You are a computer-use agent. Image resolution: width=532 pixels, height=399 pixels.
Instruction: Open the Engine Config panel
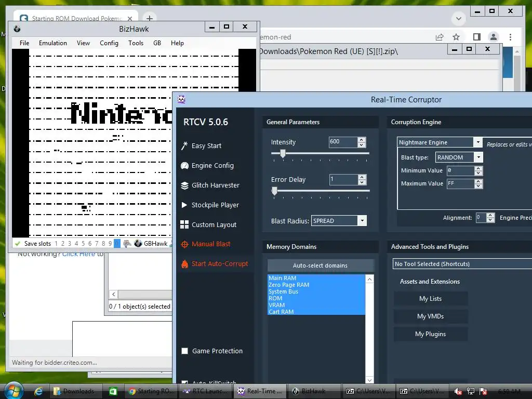coord(207,166)
